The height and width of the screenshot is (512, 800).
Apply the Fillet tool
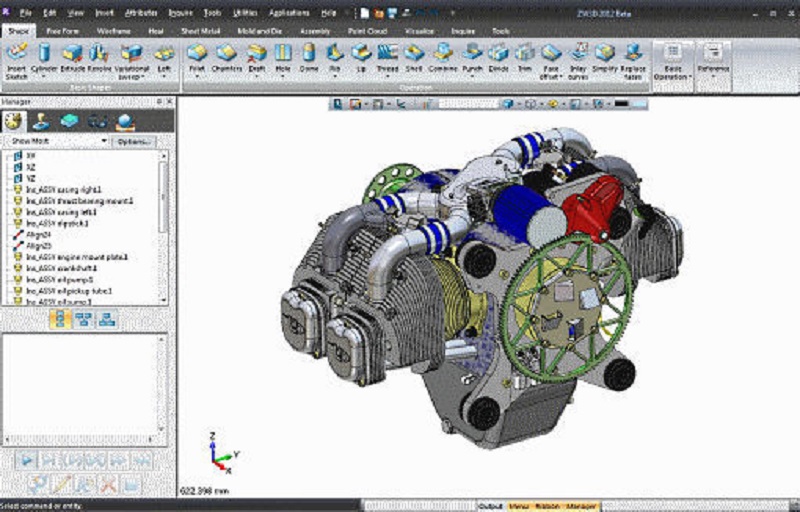tap(197, 57)
